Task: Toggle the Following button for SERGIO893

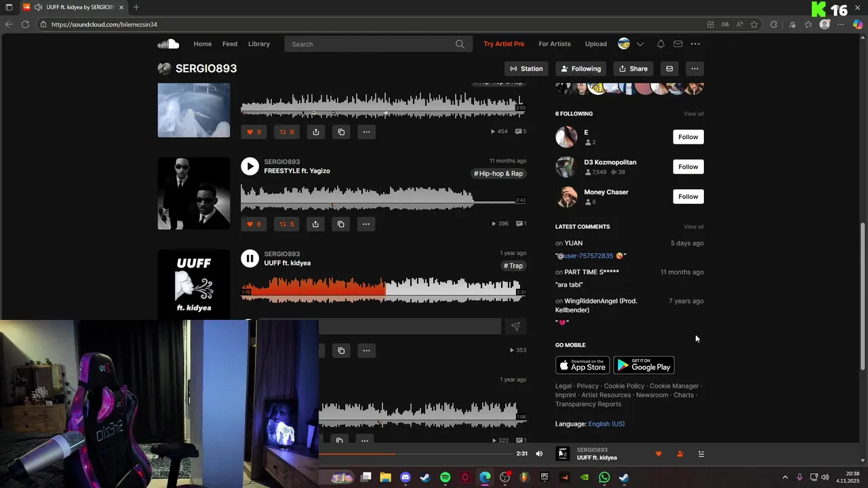Action: pyautogui.click(x=580, y=68)
